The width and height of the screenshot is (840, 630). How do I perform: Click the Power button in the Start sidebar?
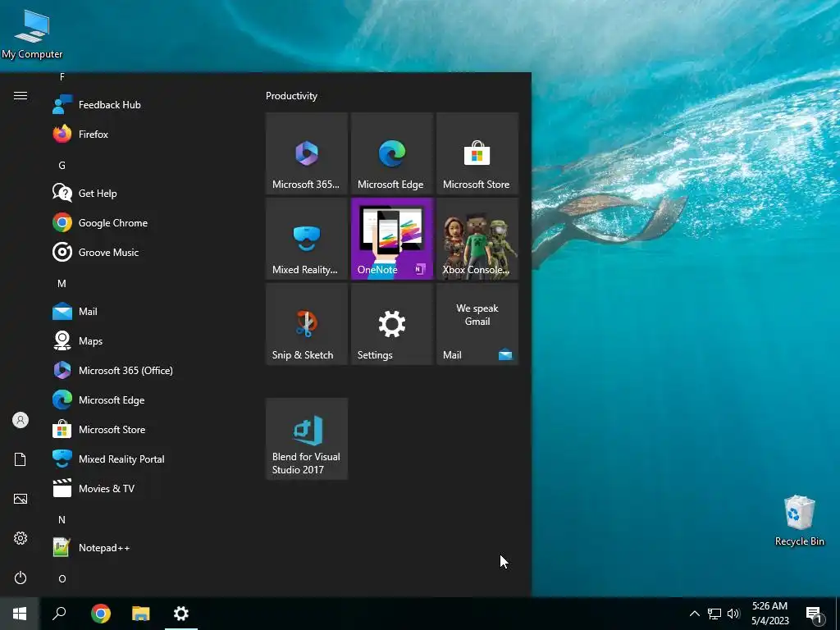pyautogui.click(x=21, y=578)
